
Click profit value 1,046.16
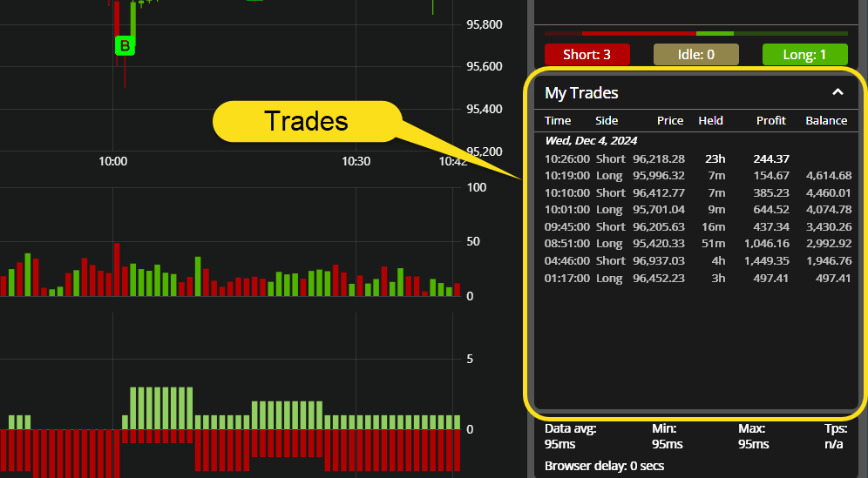(x=767, y=244)
